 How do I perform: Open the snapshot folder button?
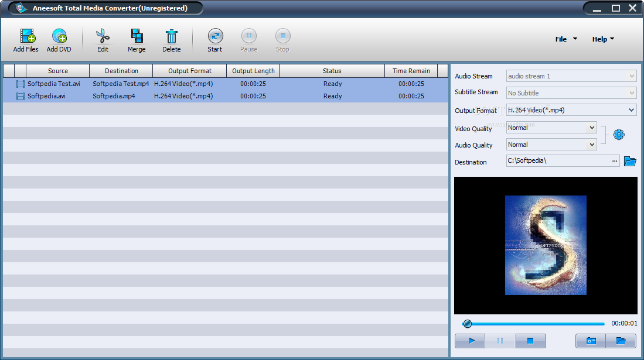pyautogui.click(x=621, y=341)
